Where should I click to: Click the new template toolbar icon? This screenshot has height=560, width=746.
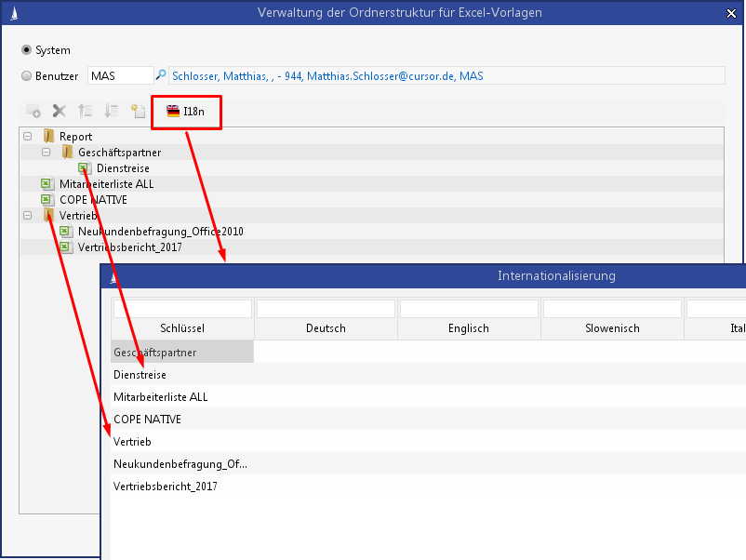pos(138,111)
